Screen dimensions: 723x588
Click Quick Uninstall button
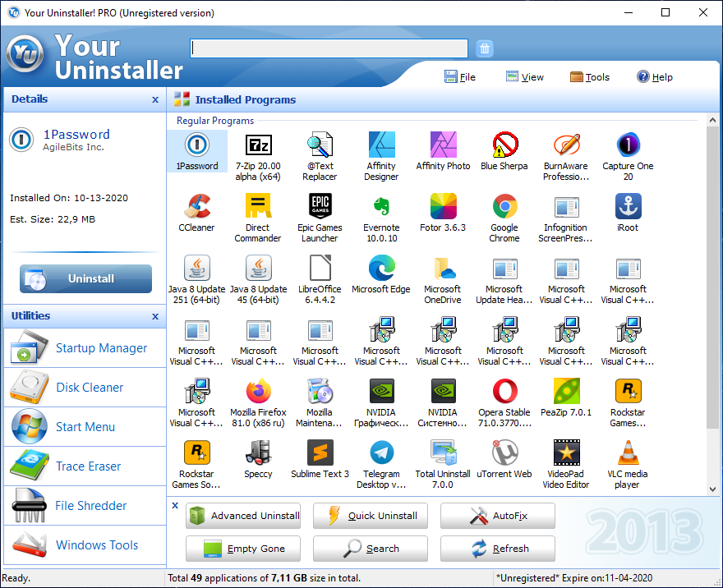(371, 516)
